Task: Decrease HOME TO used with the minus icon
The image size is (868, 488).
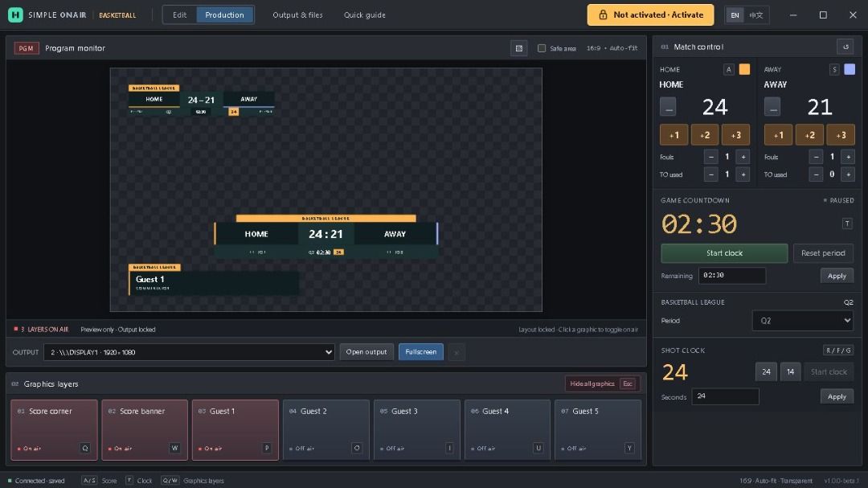Action: (x=710, y=174)
